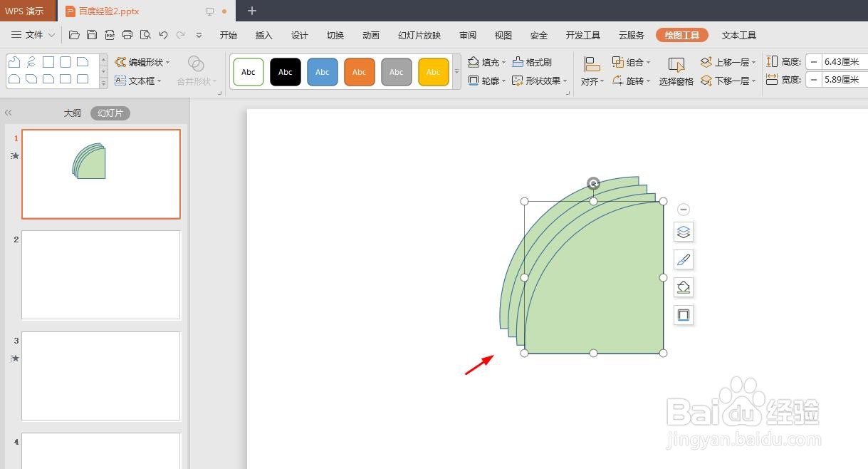
Task: Select slide 3 thumbnail
Action: pyautogui.click(x=101, y=376)
